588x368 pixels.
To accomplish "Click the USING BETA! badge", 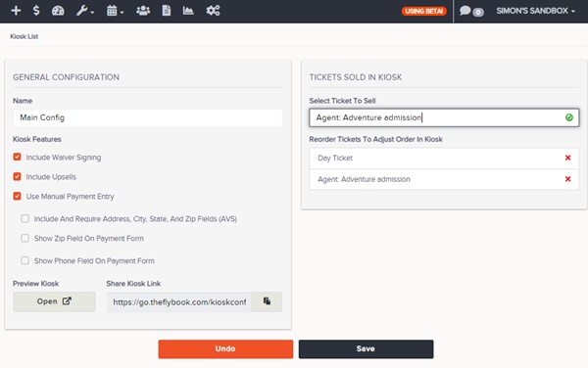I will pos(424,11).
